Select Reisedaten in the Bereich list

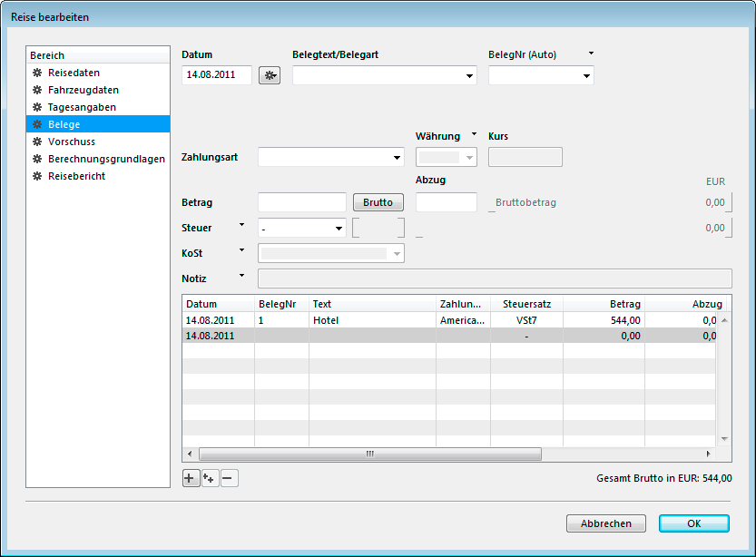(74, 73)
